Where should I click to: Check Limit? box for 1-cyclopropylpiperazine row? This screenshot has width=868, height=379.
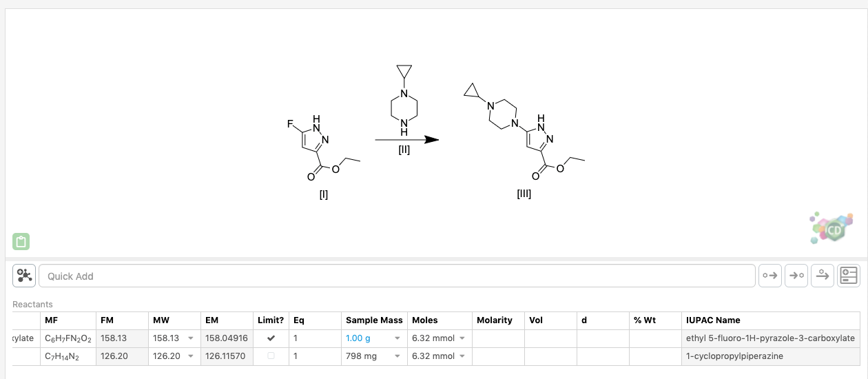(271, 356)
